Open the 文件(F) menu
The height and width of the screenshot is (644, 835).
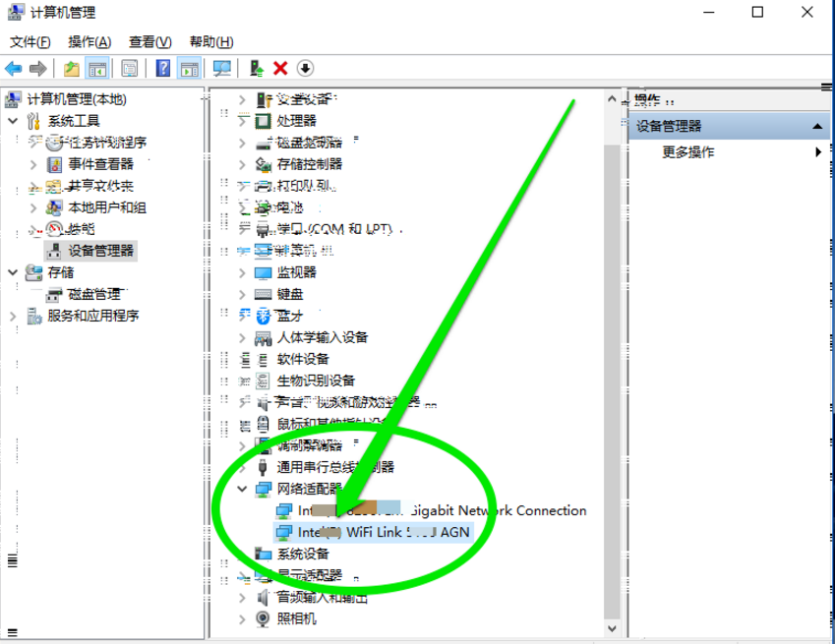coord(30,41)
